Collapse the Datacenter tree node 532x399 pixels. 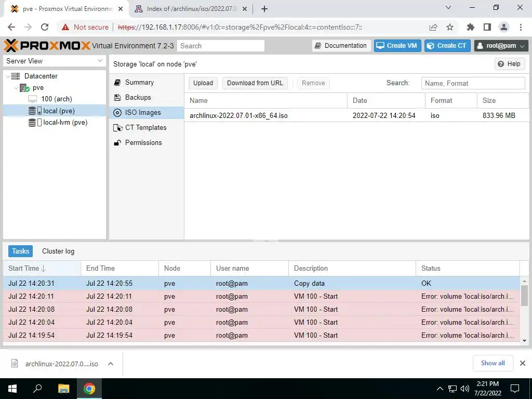[x=8, y=76]
